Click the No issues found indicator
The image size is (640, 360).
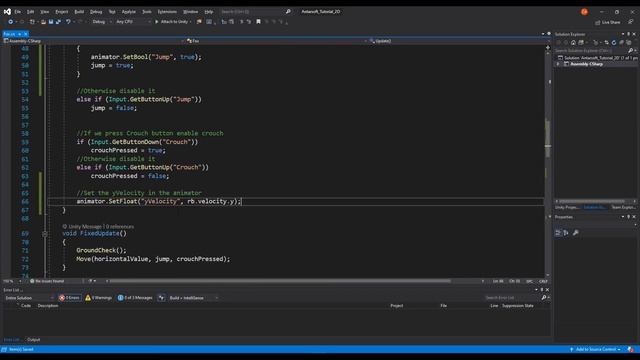47,281
